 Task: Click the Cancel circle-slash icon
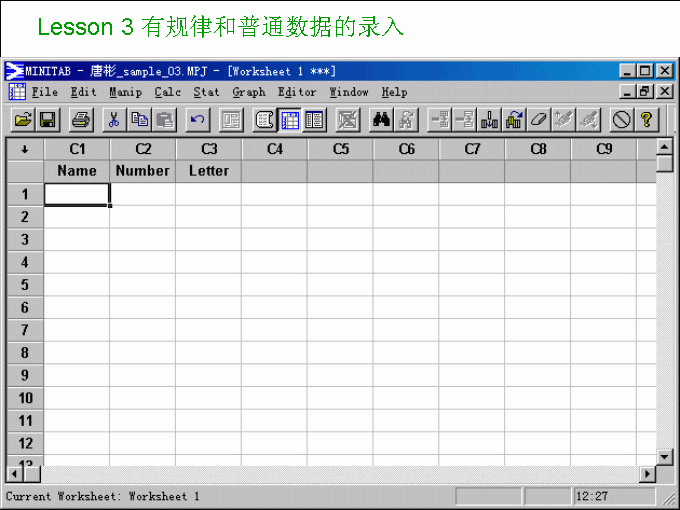(622, 120)
